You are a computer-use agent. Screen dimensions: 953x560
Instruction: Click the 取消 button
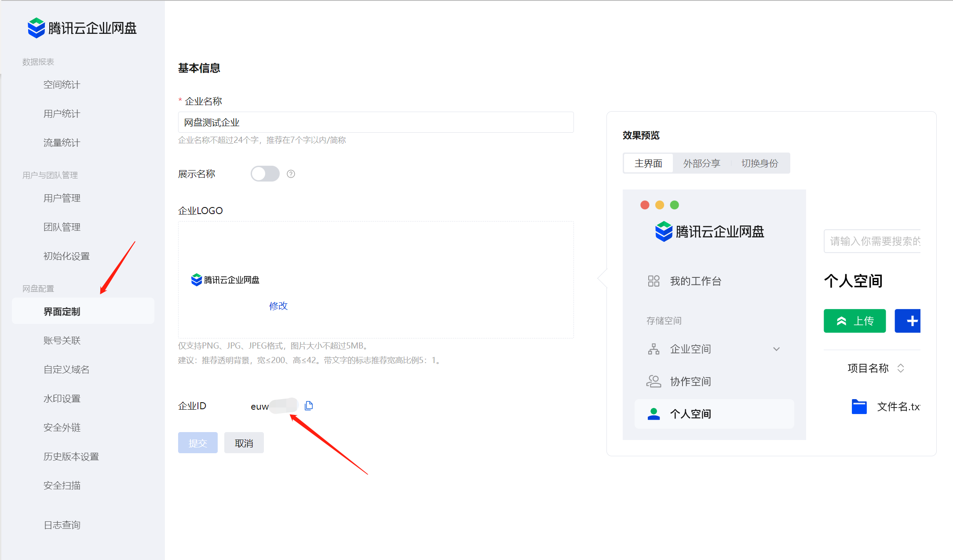point(244,443)
